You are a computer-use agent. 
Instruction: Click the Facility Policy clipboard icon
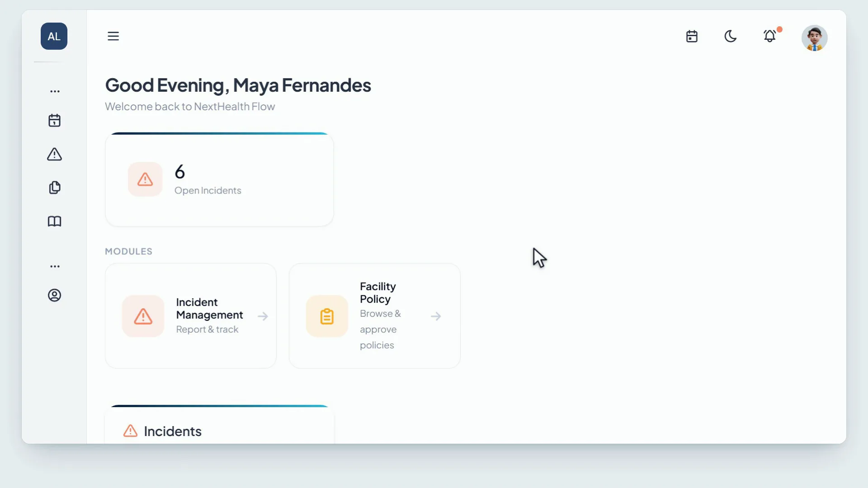pyautogui.click(x=327, y=316)
